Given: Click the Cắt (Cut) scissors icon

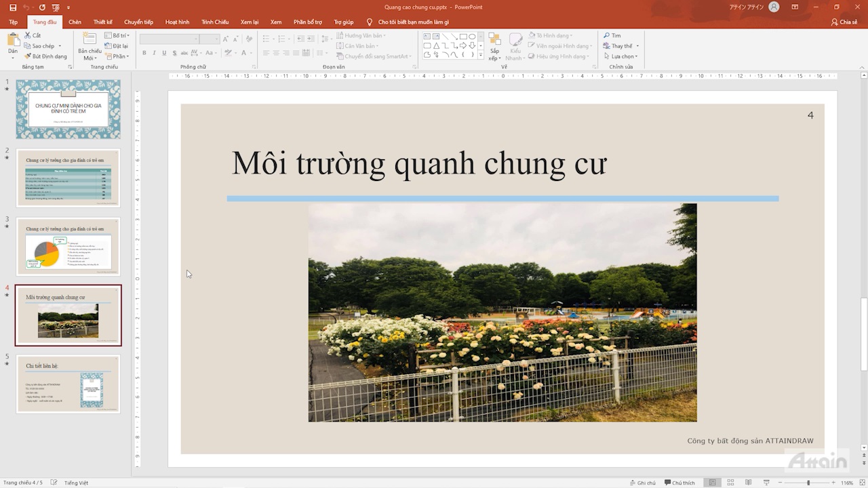Looking at the screenshot, I should pos(28,35).
